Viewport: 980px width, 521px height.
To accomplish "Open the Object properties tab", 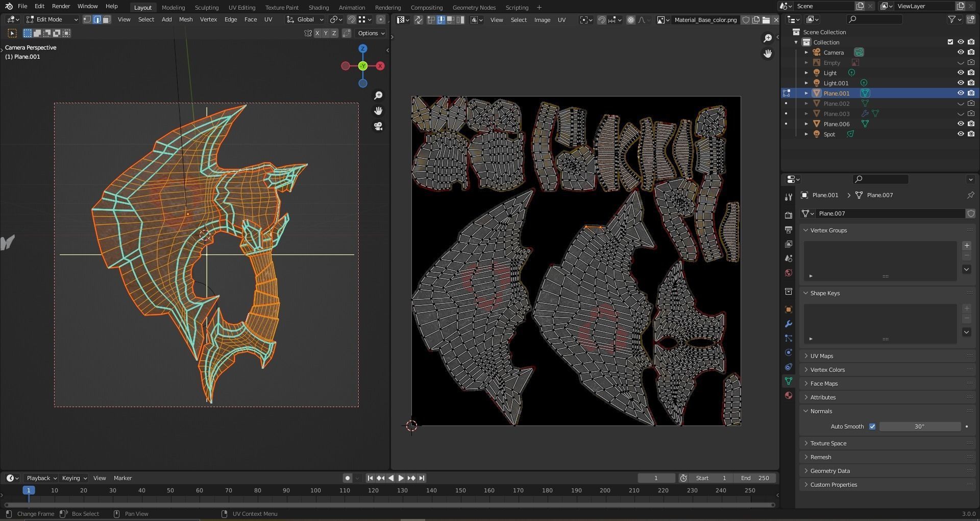I will 789,310.
